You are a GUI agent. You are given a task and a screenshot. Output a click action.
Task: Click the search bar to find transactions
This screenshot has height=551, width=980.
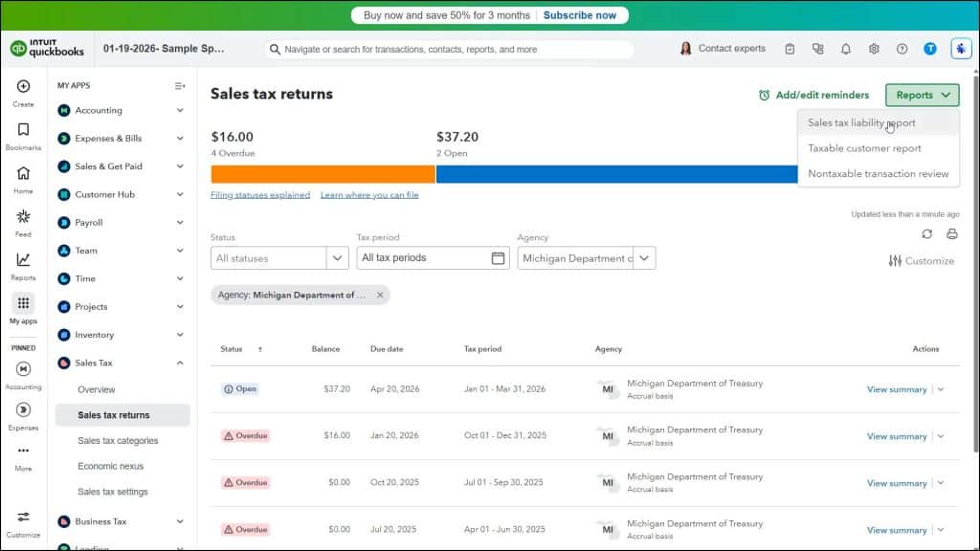pyautogui.click(x=450, y=48)
